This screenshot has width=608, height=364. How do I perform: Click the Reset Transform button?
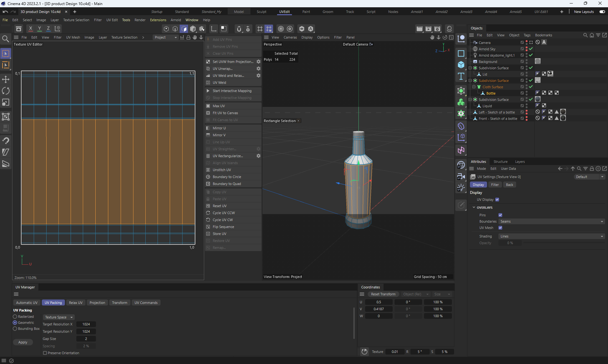click(383, 294)
